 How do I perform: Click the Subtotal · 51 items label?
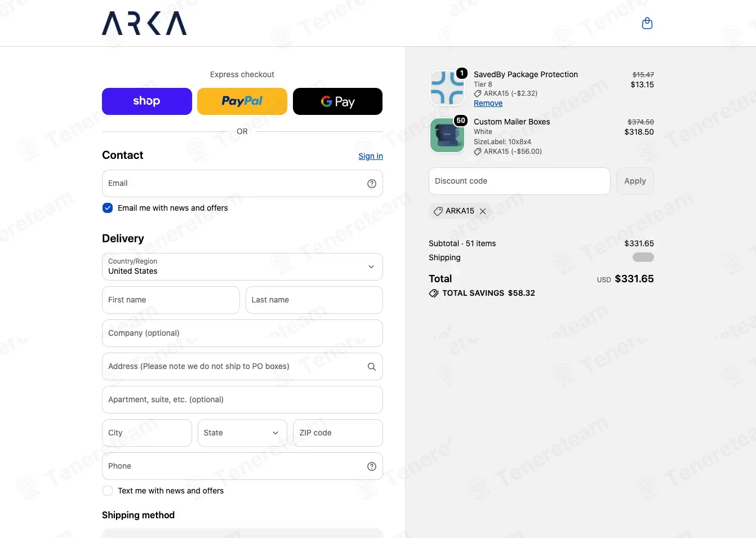[463, 243]
